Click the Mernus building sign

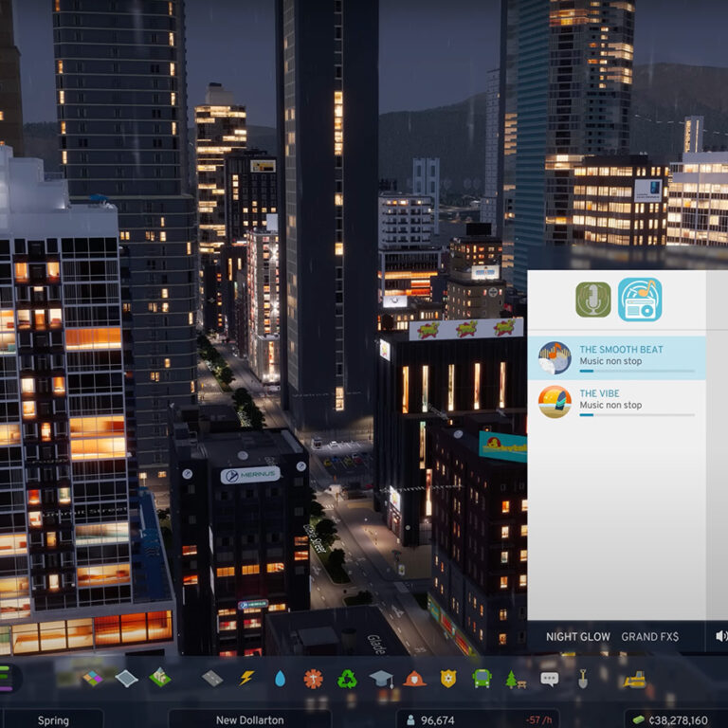pyautogui.click(x=250, y=475)
